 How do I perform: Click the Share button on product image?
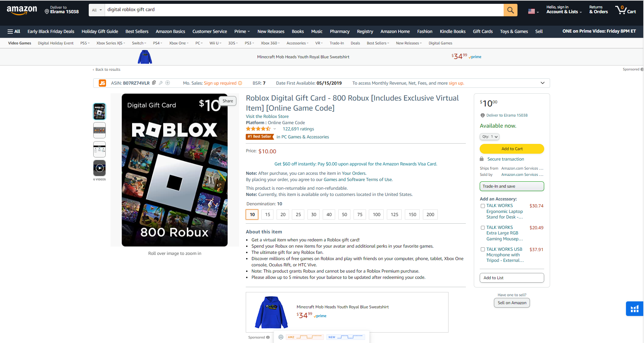coord(228,101)
